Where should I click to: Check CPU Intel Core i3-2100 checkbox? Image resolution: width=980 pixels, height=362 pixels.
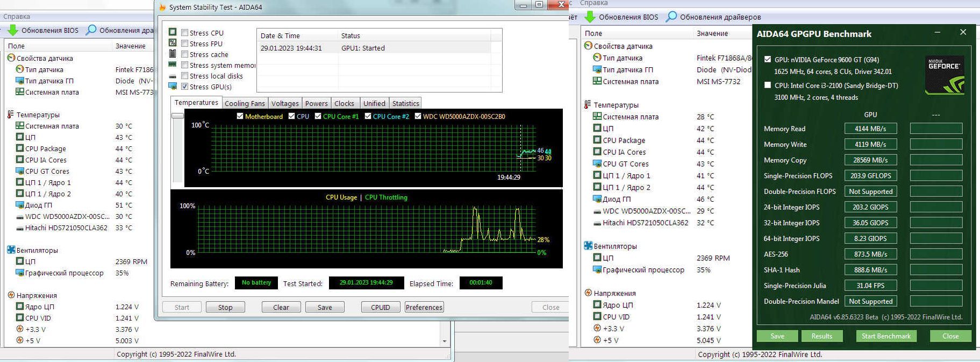[768, 85]
